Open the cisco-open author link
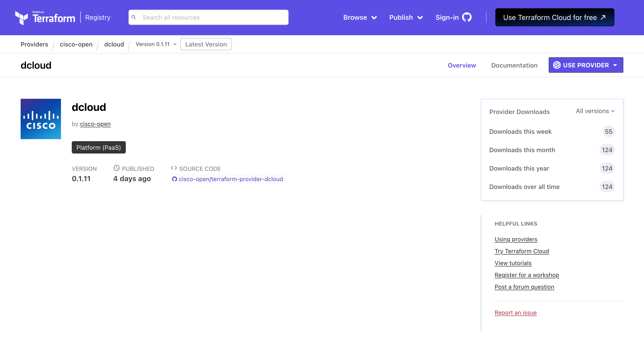The image size is (644, 338). 95,124
